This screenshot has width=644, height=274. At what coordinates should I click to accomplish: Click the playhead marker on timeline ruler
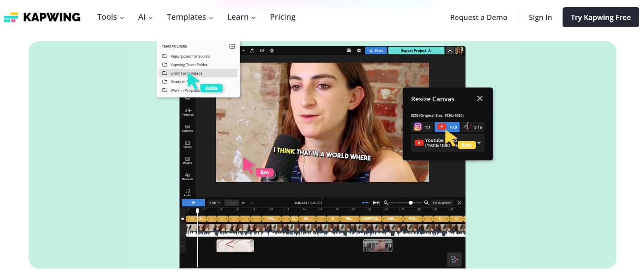point(197,210)
